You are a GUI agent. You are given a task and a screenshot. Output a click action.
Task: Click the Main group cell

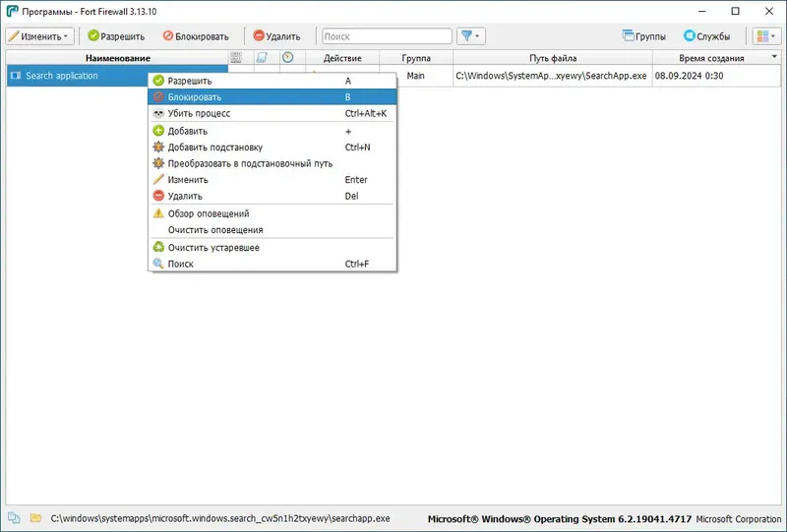(415, 76)
